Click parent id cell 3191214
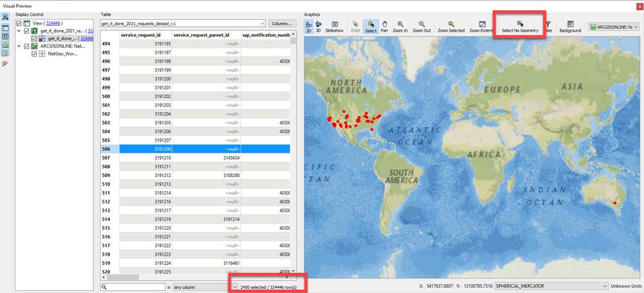 tap(206, 219)
